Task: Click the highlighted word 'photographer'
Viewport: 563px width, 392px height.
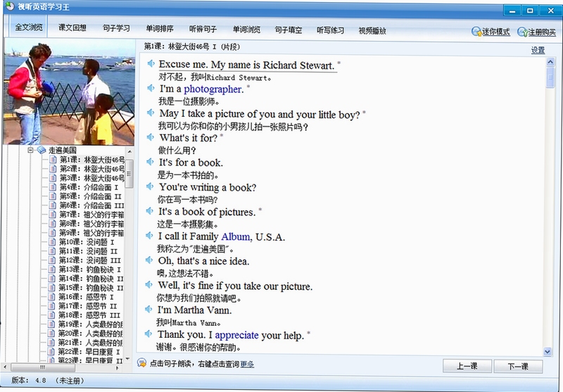Action: (x=213, y=89)
